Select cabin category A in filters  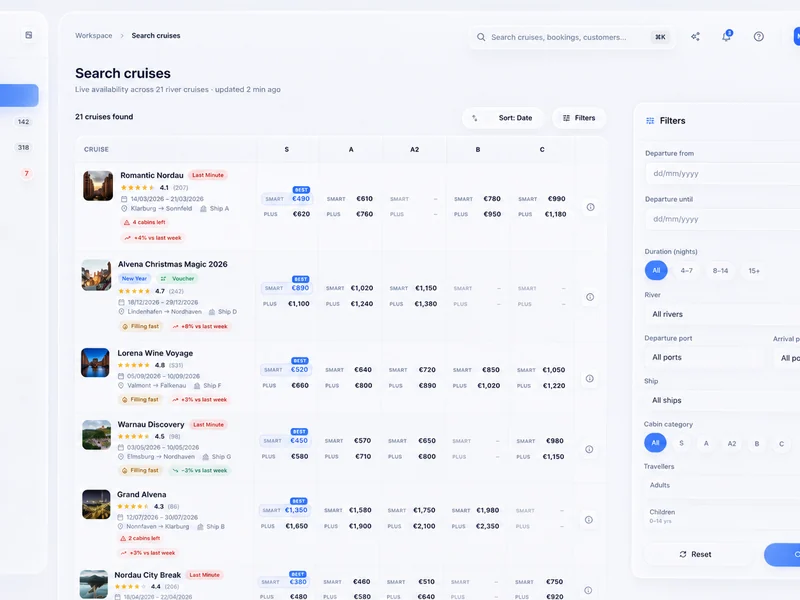click(706, 443)
